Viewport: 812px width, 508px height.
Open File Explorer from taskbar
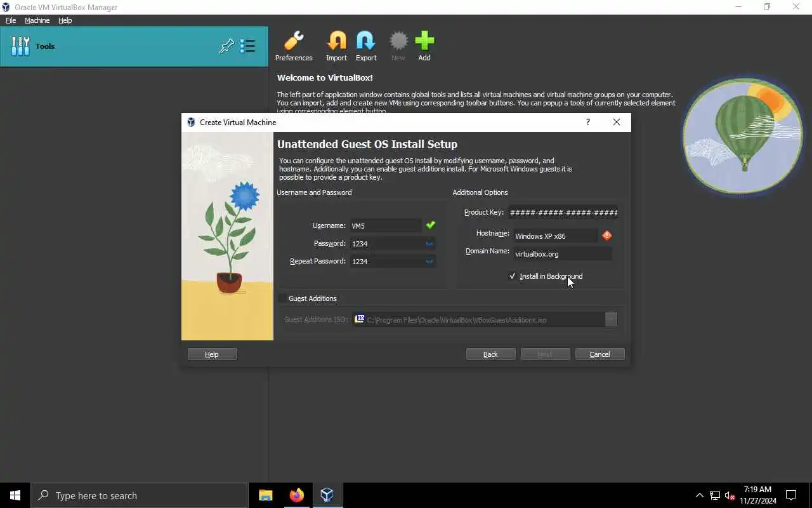pos(266,495)
